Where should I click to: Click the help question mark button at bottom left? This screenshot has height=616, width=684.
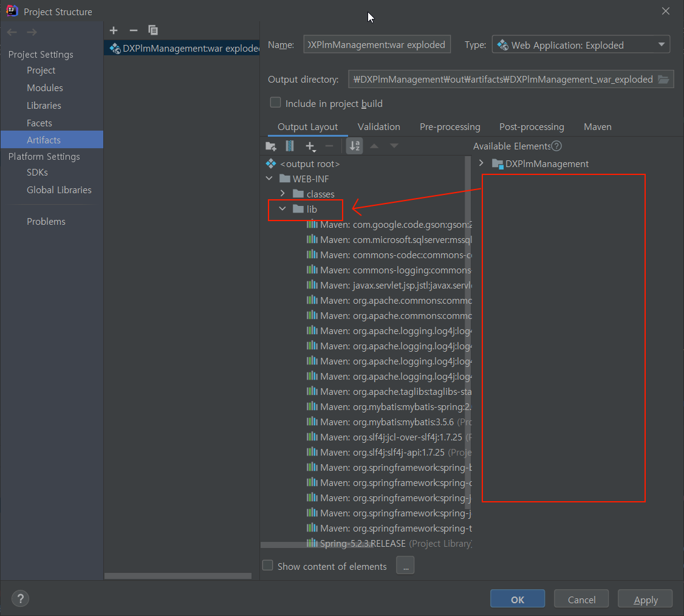pos(20,598)
